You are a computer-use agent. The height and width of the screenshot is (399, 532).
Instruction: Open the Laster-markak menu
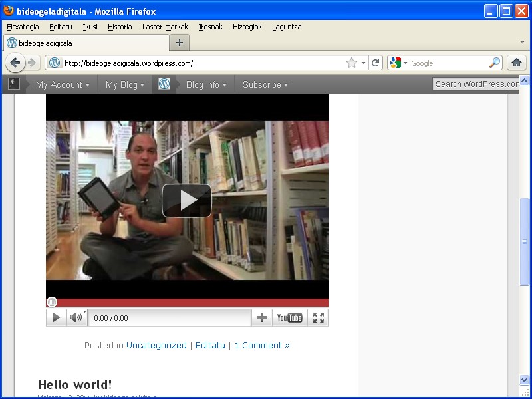pyautogui.click(x=165, y=27)
